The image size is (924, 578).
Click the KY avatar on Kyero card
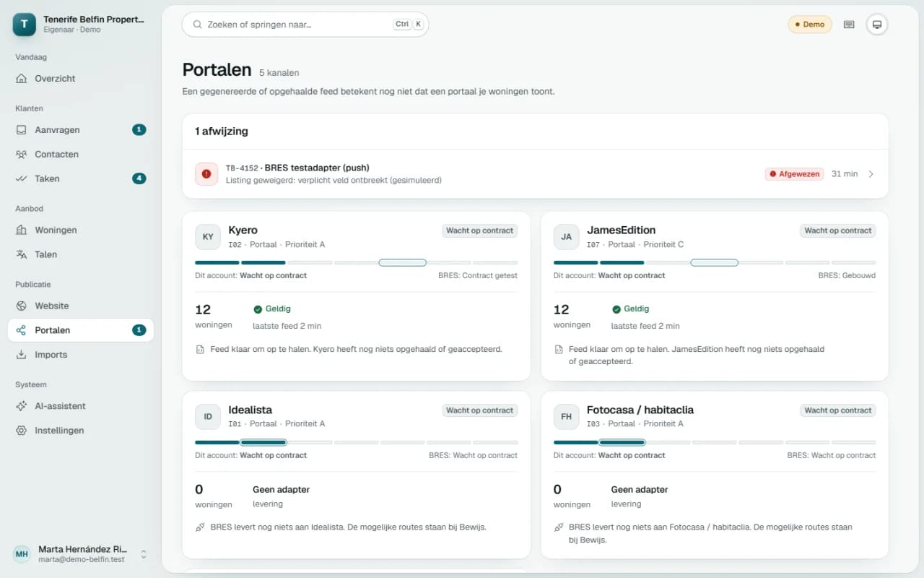[x=208, y=237]
